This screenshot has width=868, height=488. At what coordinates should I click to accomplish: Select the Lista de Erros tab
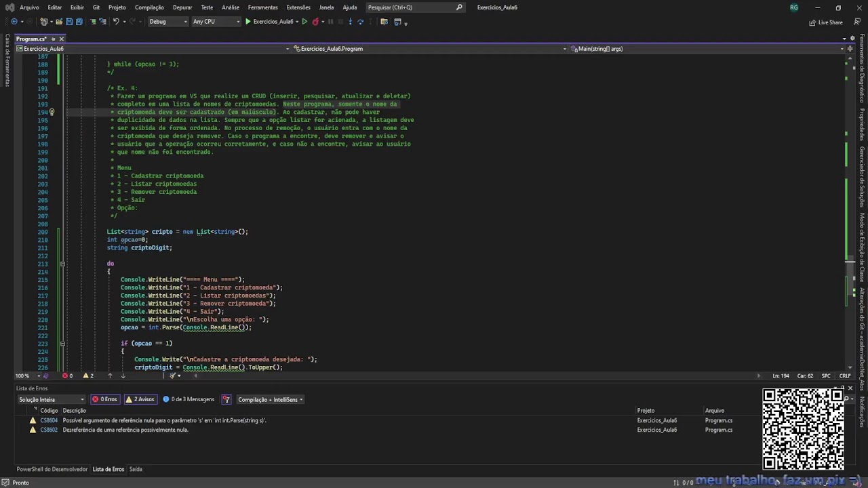click(x=108, y=469)
